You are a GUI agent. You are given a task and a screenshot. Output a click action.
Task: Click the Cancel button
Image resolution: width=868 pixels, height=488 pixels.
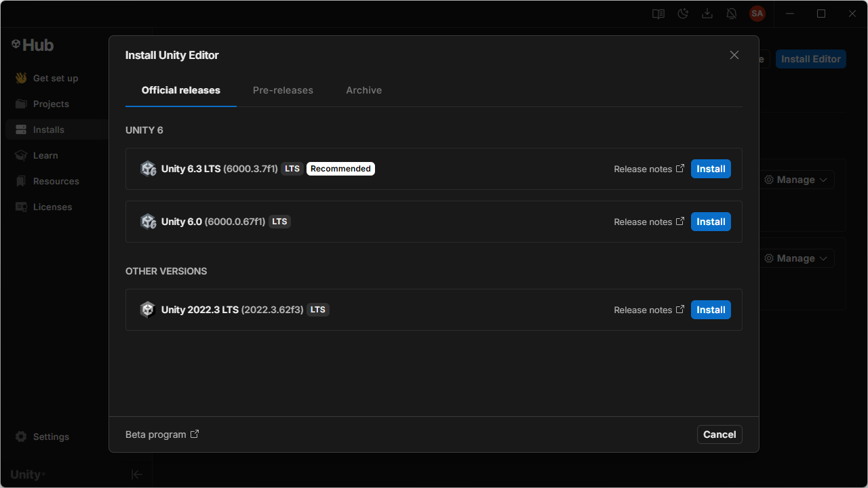click(x=719, y=434)
